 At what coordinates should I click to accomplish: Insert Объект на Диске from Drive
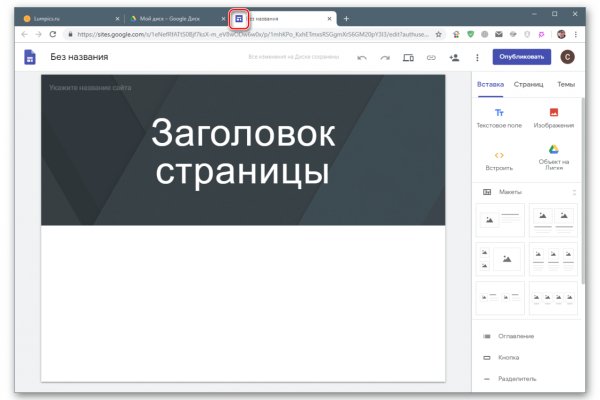click(x=553, y=158)
